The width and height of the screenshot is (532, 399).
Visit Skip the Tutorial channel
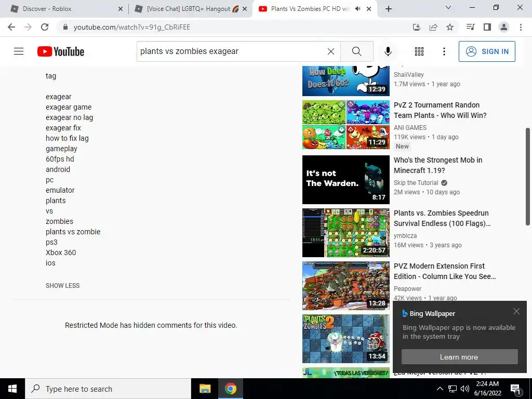click(x=416, y=182)
